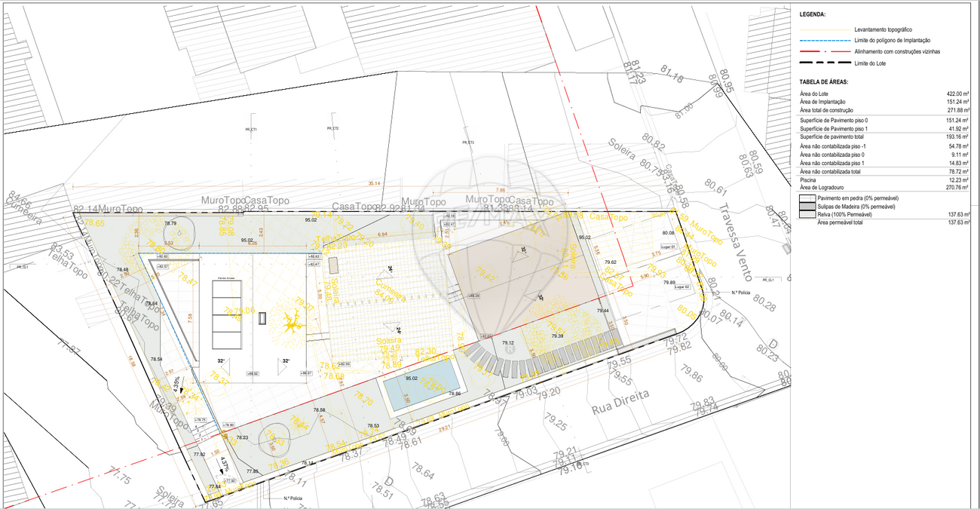Click the value '54.78 m²'
This screenshot has height=509, width=980.
[x=959, y=146]
